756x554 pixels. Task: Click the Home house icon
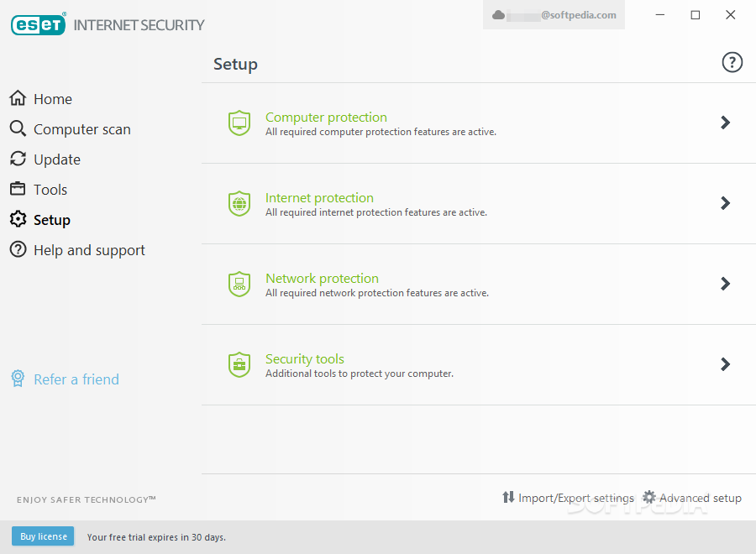[x=18, y=98]
